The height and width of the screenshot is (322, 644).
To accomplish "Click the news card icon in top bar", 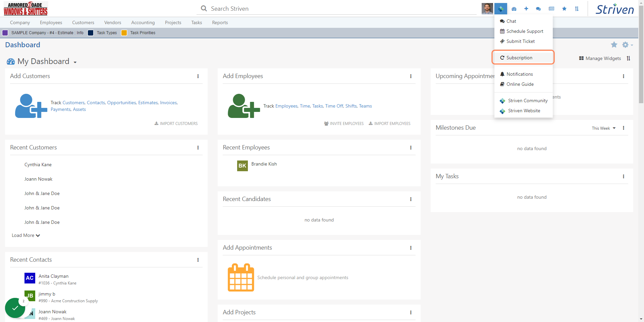I will point(551,9).
